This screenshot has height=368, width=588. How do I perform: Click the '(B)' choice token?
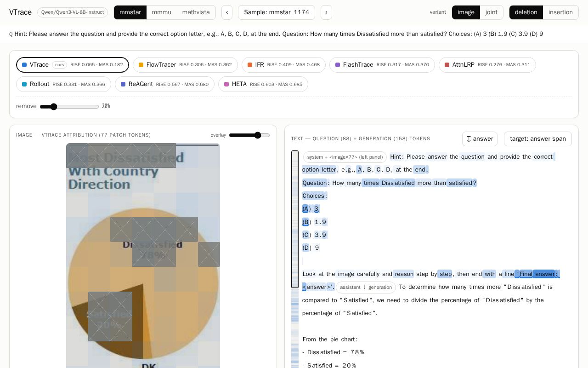tap(306, 222)
